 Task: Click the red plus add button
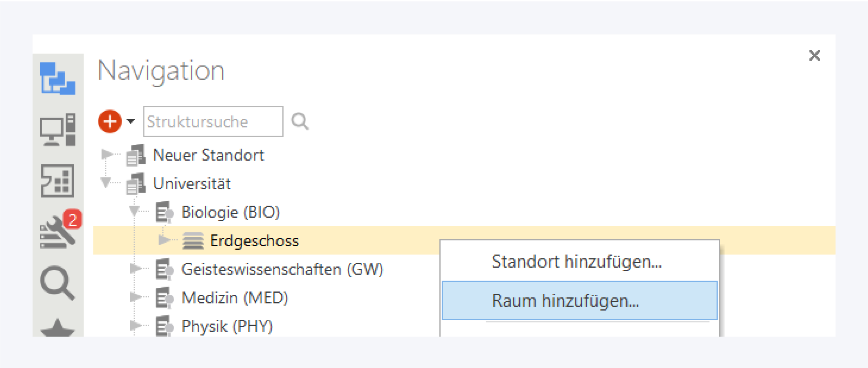[x=110, y=121]
